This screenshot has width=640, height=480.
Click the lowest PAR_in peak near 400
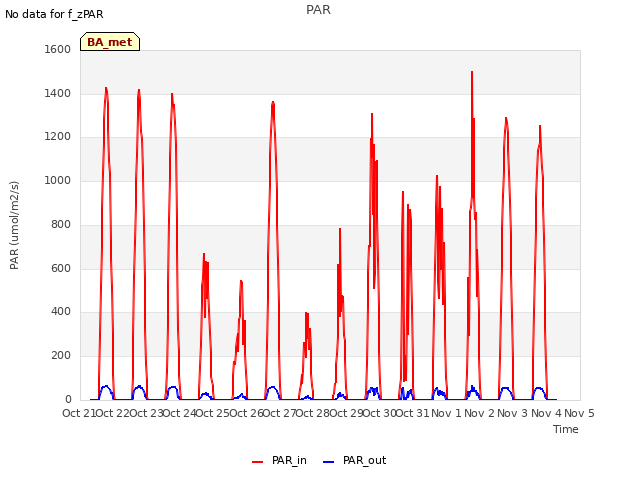pos(307,313)
